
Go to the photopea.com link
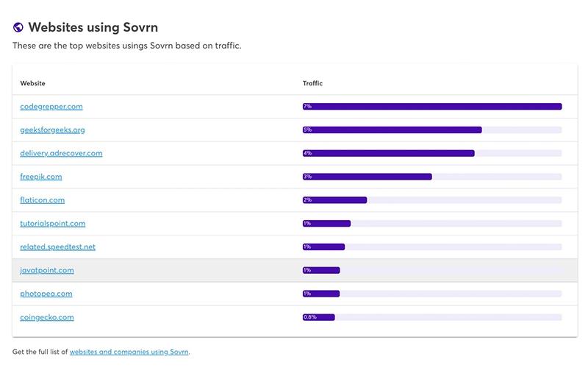[46, 294]
